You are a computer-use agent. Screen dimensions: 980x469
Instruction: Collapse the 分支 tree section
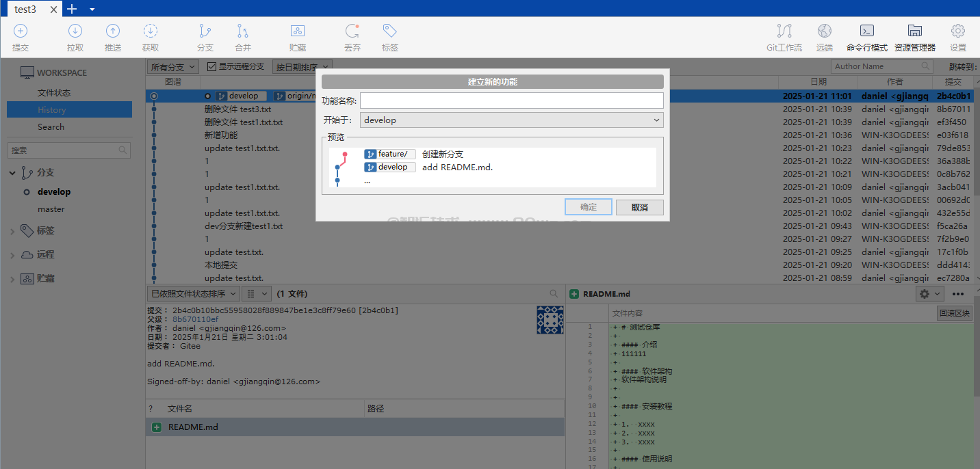pos(12,173)
